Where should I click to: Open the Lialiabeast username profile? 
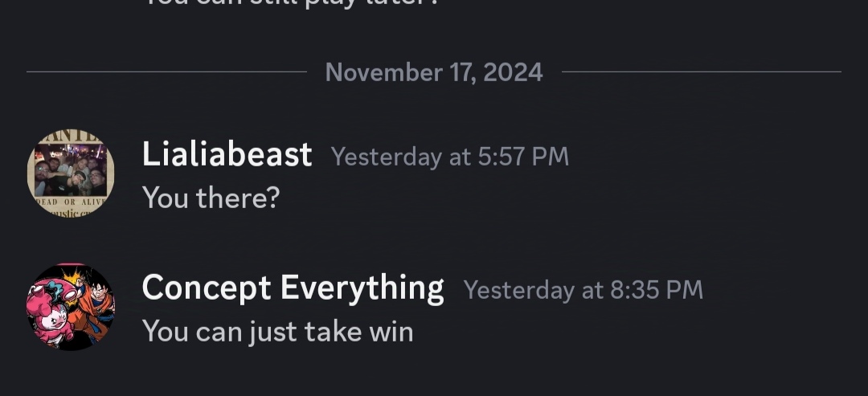[x=227, y=154]
